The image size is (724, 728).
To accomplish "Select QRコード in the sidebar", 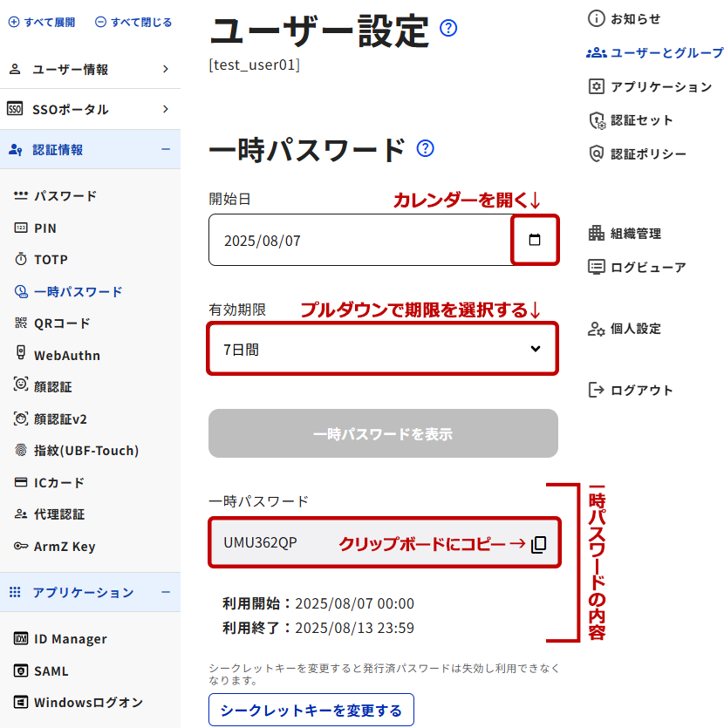I will pyautogui.click(x=61, y=323).
